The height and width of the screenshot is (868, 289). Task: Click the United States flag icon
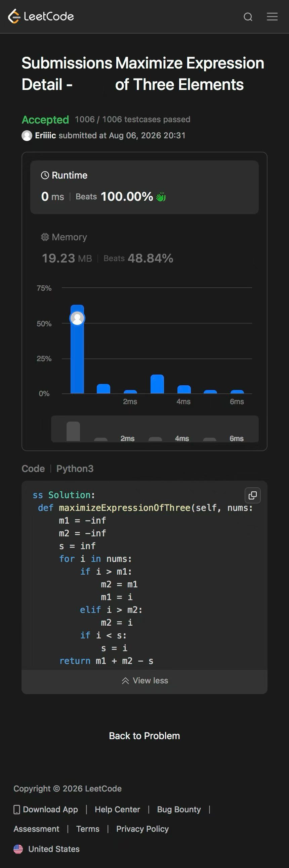(x=18, y=849)
